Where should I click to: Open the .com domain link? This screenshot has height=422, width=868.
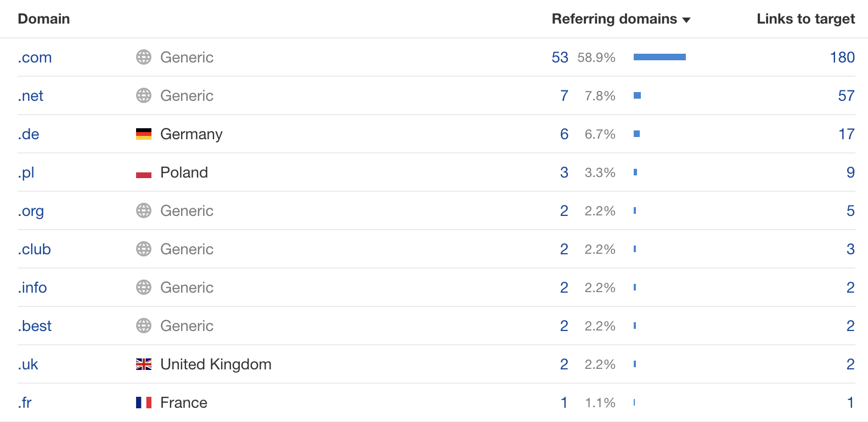point(35,57)
